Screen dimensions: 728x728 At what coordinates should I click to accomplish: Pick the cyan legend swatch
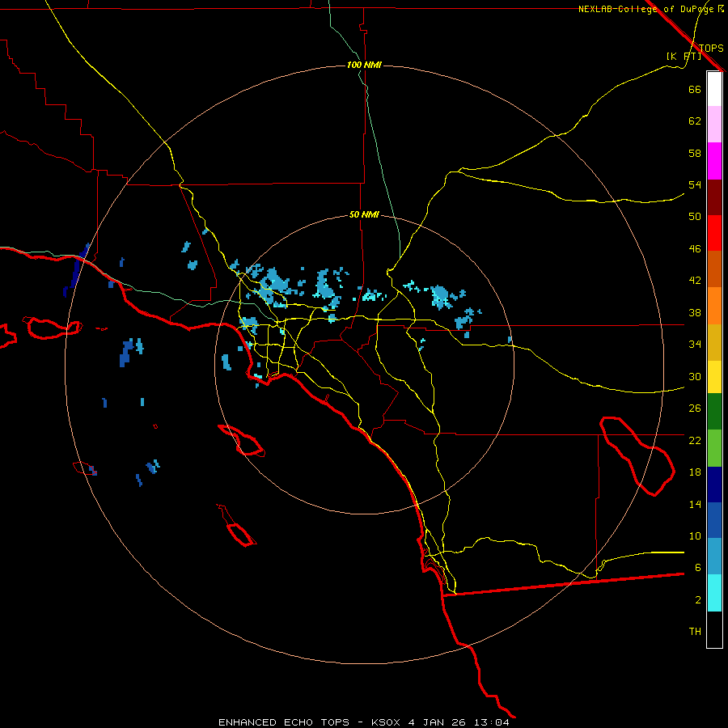714,593
